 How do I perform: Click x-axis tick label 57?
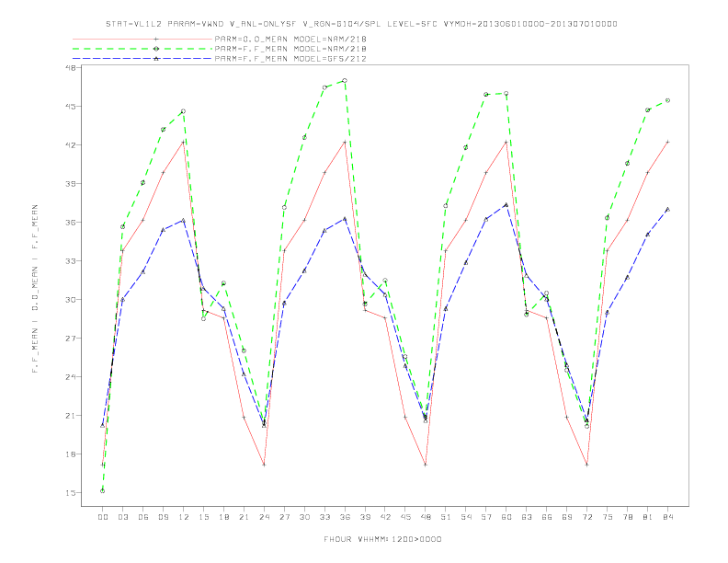[486, 517]
